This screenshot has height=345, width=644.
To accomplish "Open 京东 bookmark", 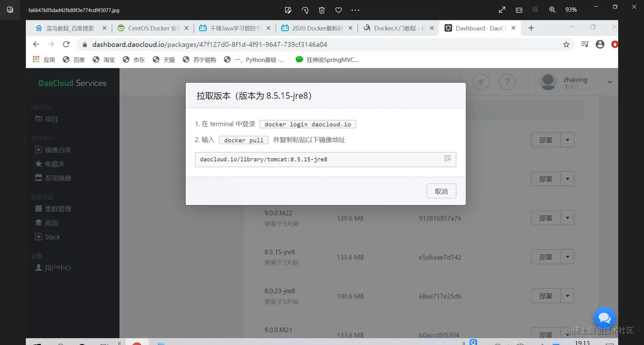I will coord(134,60).
